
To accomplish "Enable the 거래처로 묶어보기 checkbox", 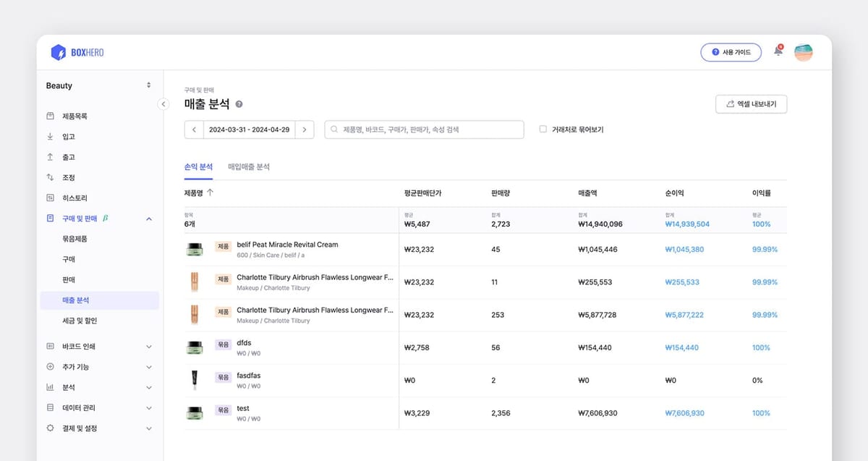I will click(x=543, y=130).
